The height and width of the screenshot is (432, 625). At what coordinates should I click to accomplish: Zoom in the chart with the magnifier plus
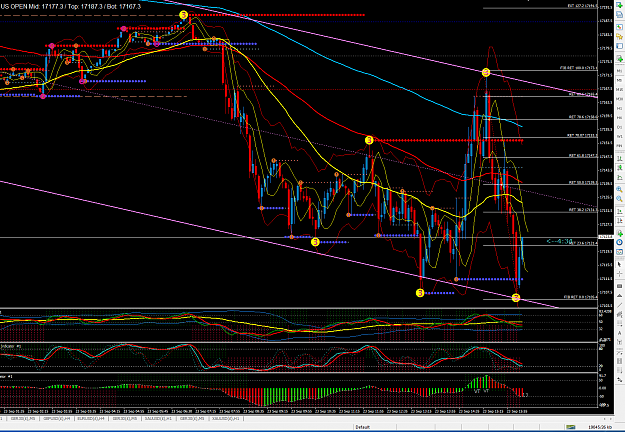pyautogui.click(x=620, y=189)
